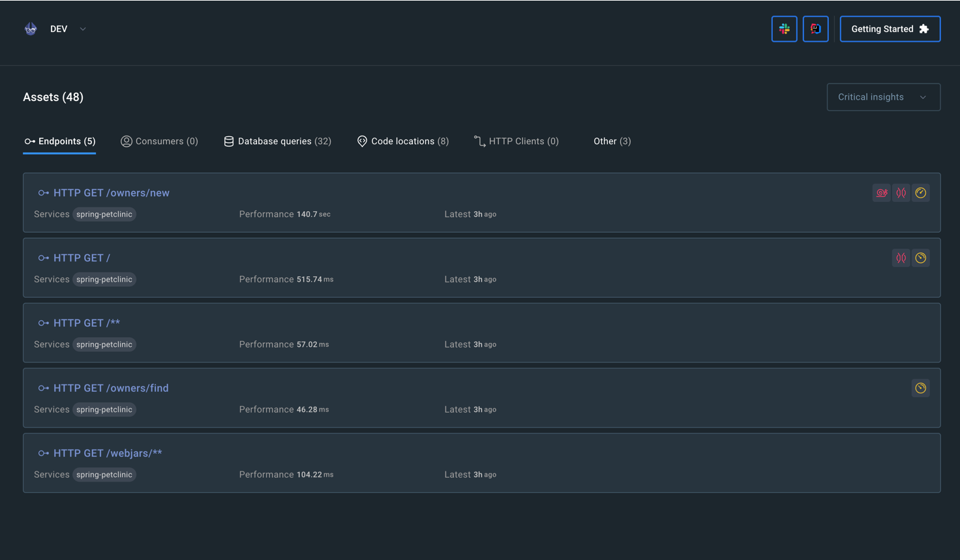Select the bottleneck icon on the HTTP GET / row
960x560 pixels.
[901, 258]
